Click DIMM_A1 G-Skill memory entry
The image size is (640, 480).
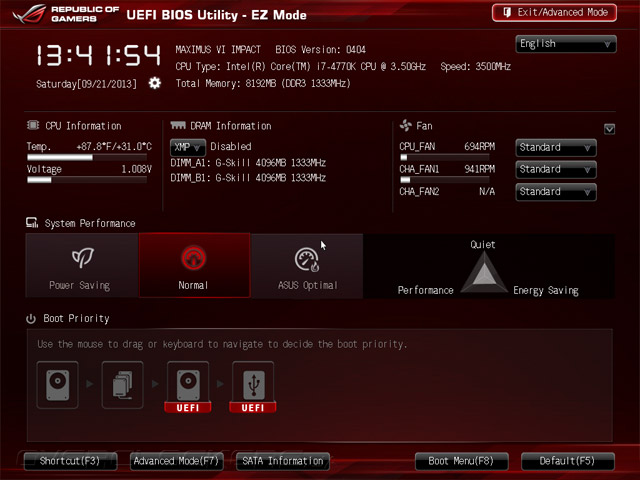[x=248, y=163]
